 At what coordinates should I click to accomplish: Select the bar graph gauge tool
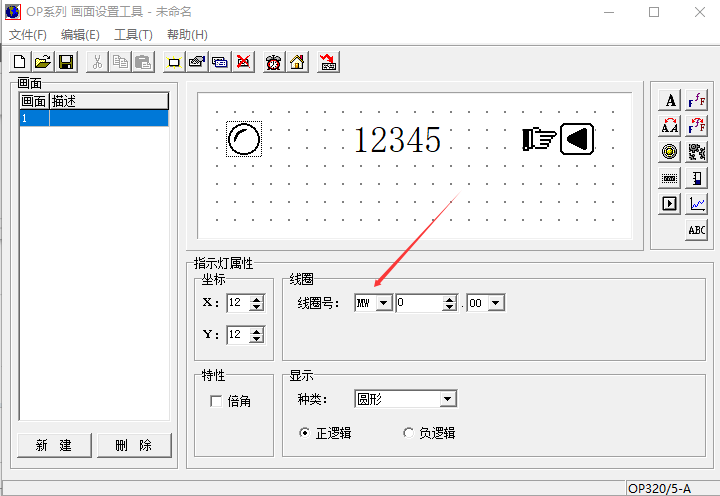point(697,178)
